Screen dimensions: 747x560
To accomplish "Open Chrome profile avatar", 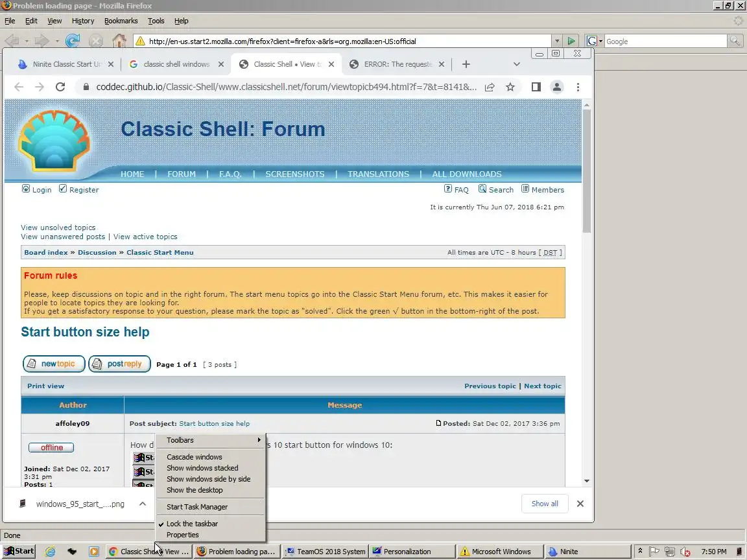I will pos(556,87).
